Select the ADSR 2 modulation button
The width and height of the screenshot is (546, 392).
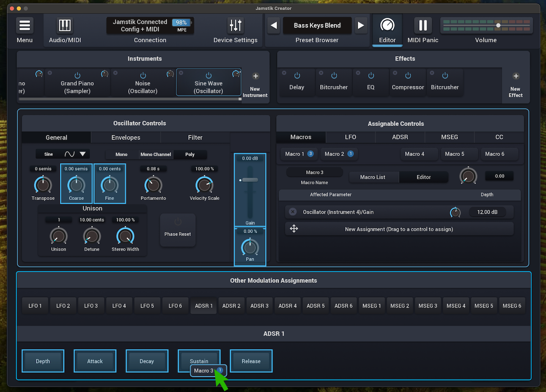[x=231, y=306]
